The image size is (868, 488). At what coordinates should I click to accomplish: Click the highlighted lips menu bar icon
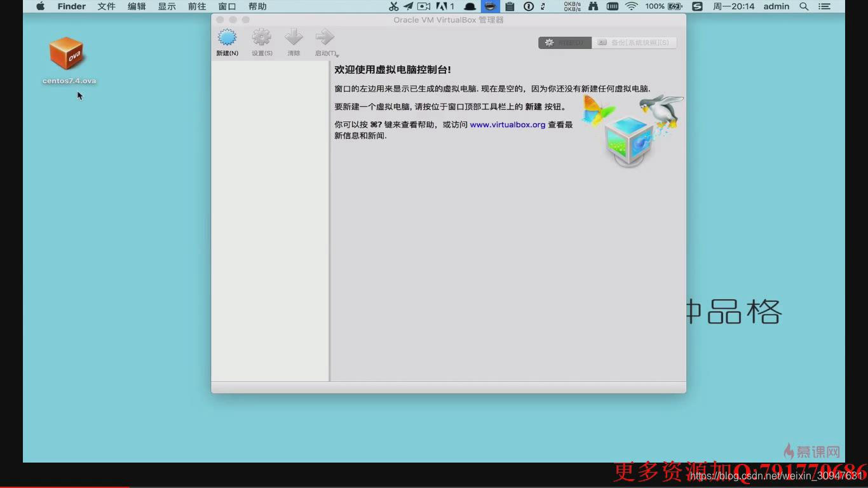point(490,6)
